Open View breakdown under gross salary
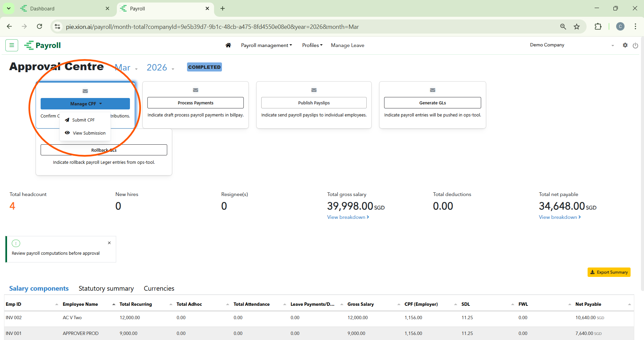This screenshot has width=644, height=340. click(348, 217)
